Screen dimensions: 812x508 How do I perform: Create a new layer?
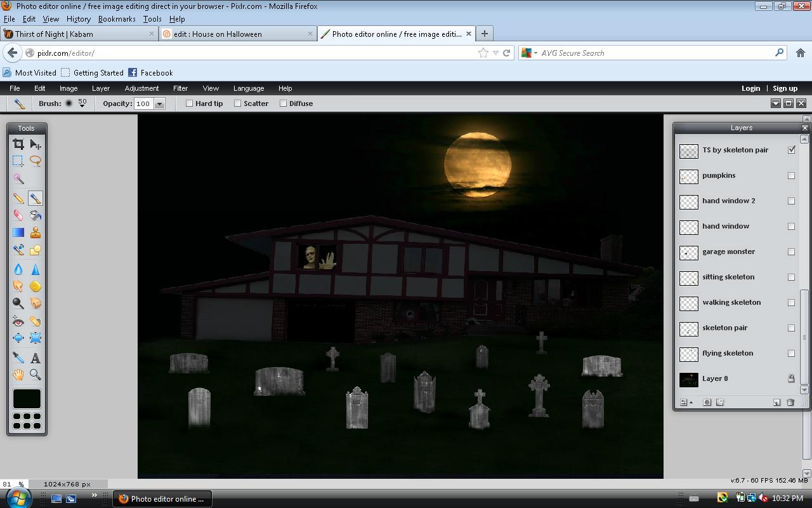tap(776, 402)
